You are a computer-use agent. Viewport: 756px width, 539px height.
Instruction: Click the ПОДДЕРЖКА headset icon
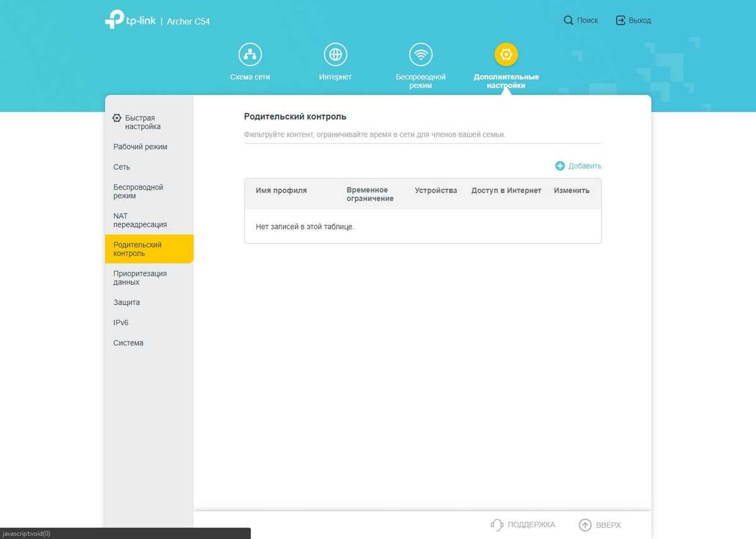point(497,525)
